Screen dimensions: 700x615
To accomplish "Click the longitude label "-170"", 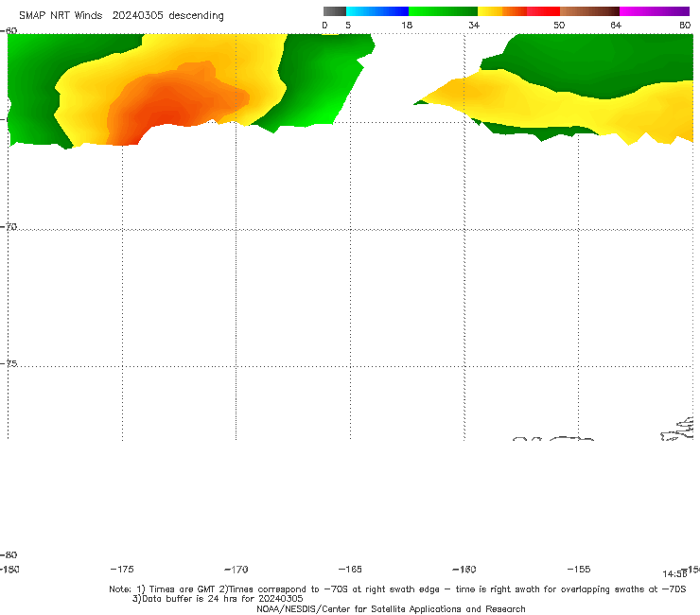I will [x=236, y=569].
